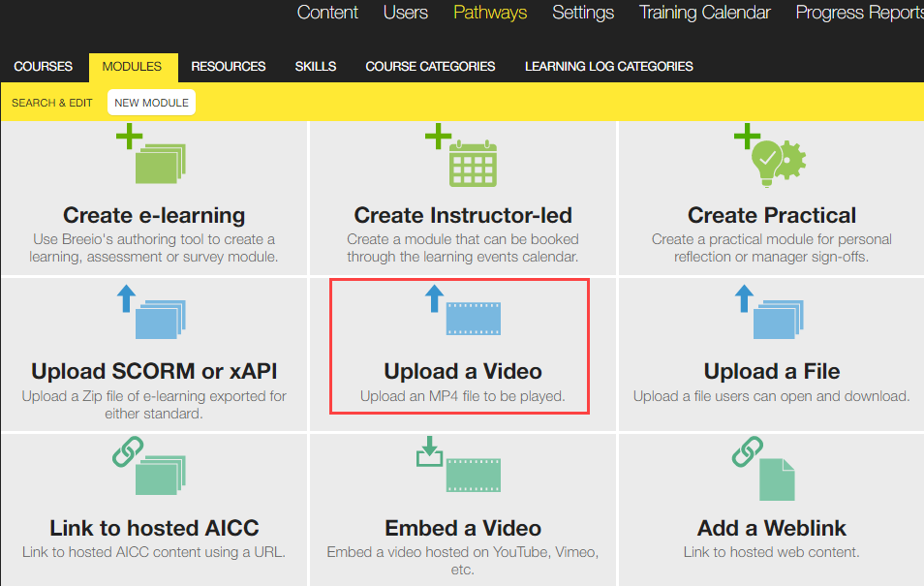
Task: Open the LEARNING LOG CATEGORIES tab
Action: click(608, 67)
